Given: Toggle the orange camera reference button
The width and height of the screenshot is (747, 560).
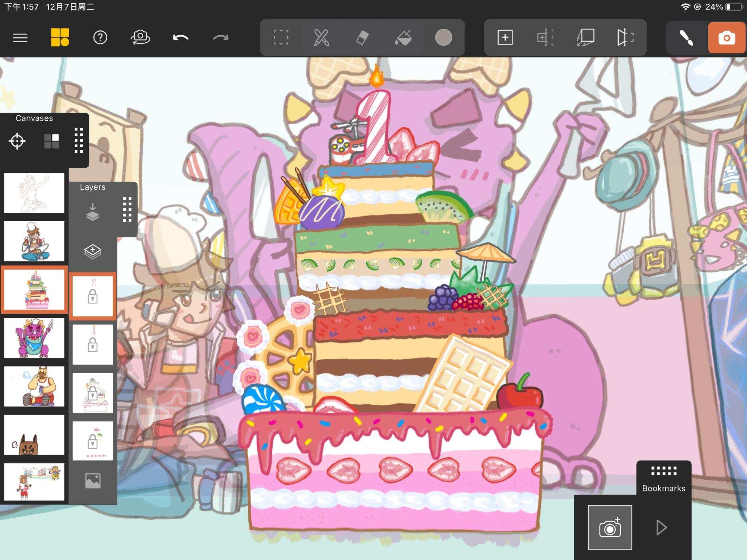Looking at the screenshot, I should pyautogui.click(x=726, y=38).
